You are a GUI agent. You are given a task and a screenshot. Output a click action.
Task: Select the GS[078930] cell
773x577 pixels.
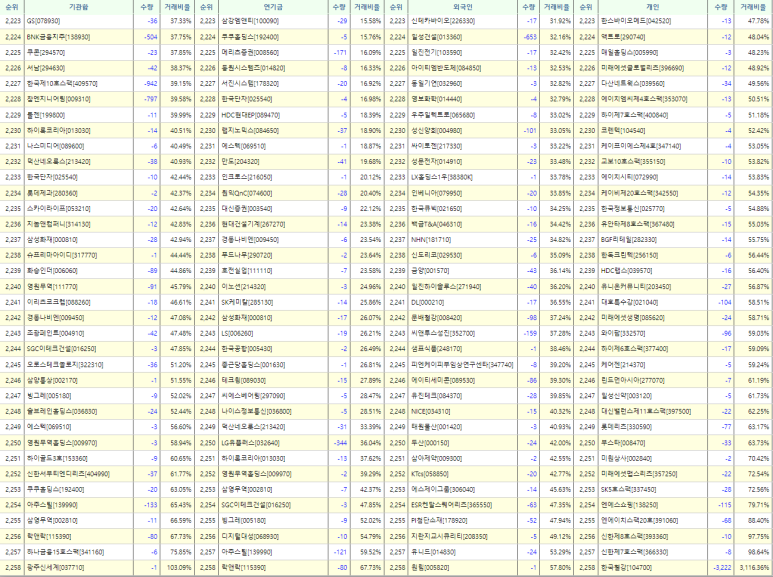(x=43, y=21)
